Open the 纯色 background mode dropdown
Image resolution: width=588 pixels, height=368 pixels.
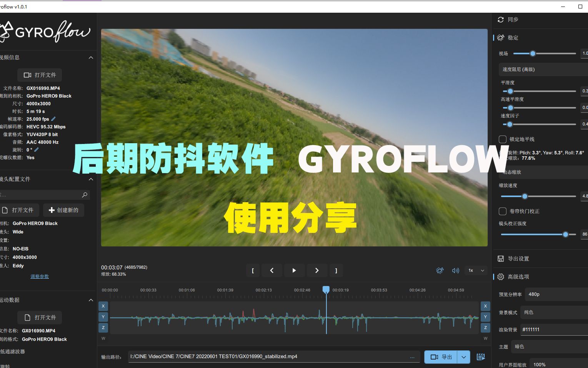click(554, 312)
